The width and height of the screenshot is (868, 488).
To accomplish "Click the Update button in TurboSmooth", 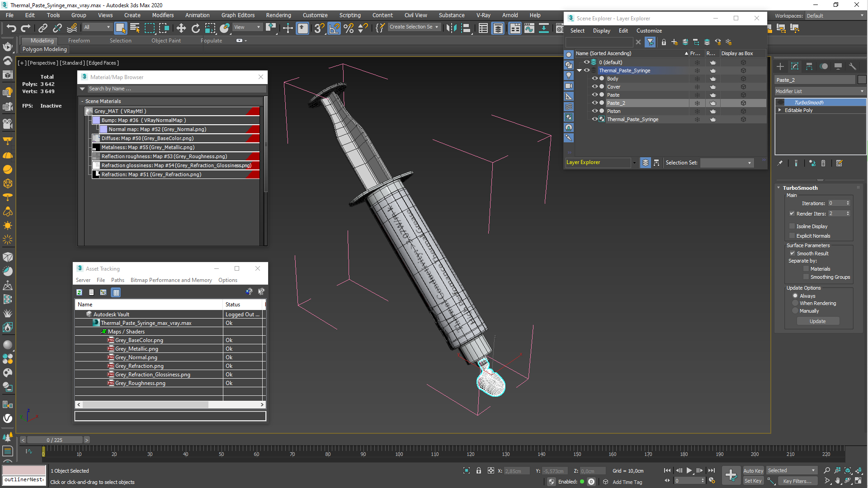I will coord(818,320).
